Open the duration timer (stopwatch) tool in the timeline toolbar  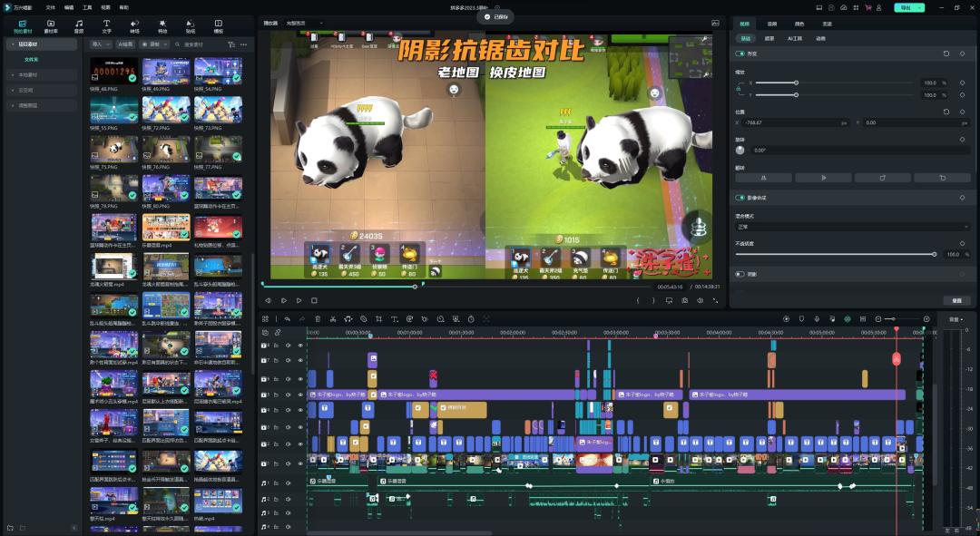471,319
